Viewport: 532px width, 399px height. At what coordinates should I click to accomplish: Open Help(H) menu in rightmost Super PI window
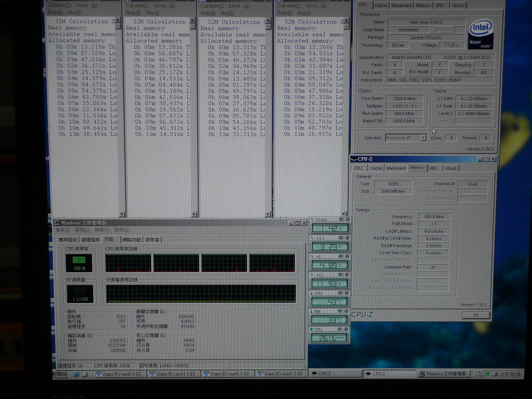[x=285, y=13]
